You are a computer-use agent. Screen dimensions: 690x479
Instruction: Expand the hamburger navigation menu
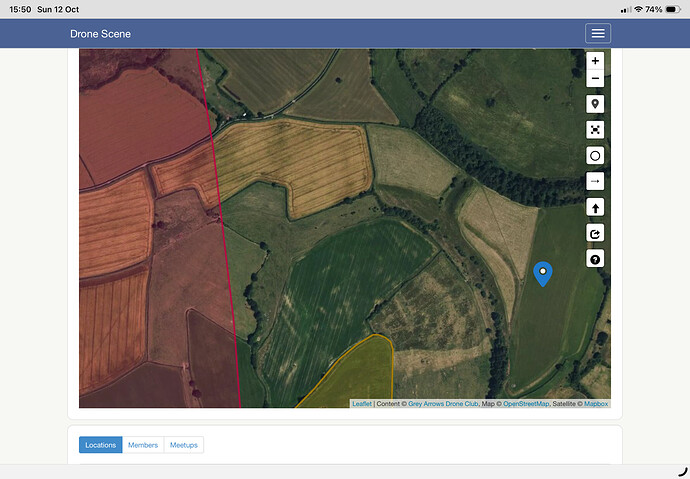coord(597,34)
